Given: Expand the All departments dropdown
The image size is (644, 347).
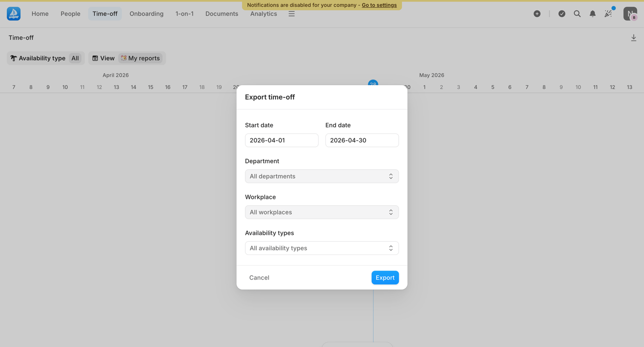Looking at the screenshot, I should click(322, 176).
